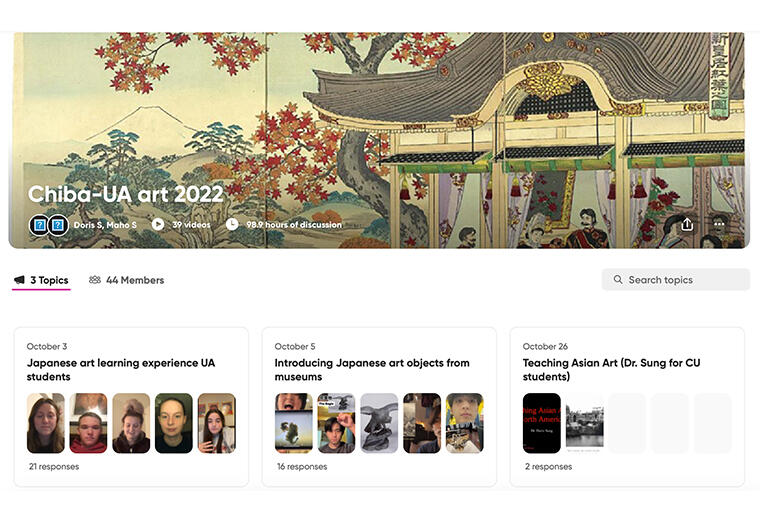Open black slide thumbnail with red text
This screenshot has height=520, width=760.
541,423
